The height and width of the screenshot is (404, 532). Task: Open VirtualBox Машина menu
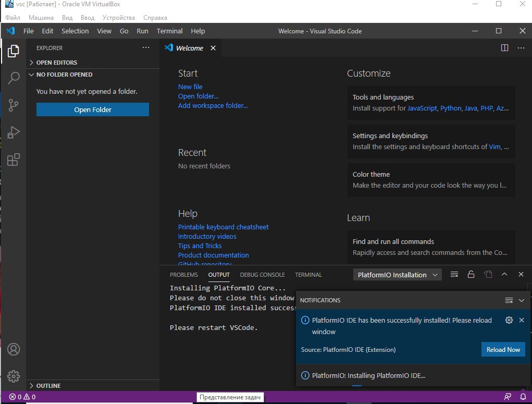click(x=41, y=18)
